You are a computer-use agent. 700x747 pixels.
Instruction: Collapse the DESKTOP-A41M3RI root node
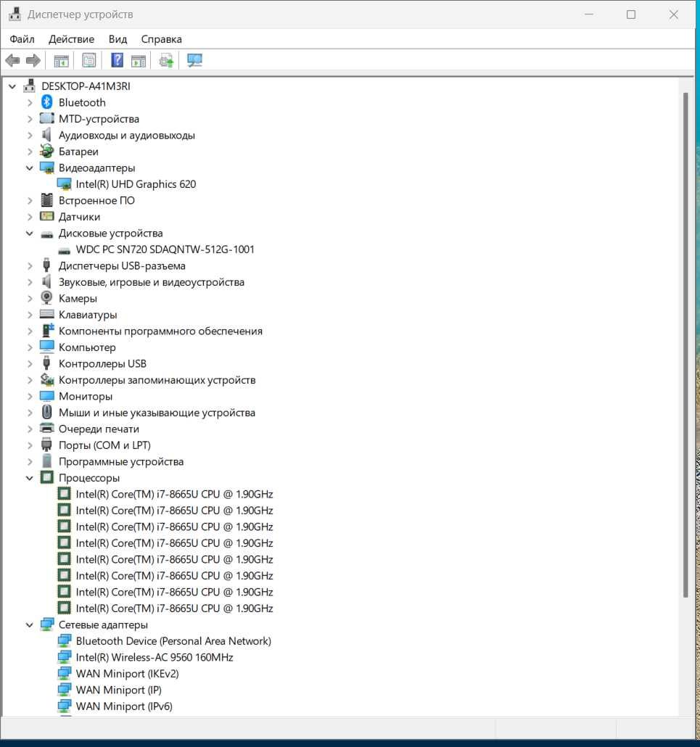pyautogui.click(x=12, y=86)
